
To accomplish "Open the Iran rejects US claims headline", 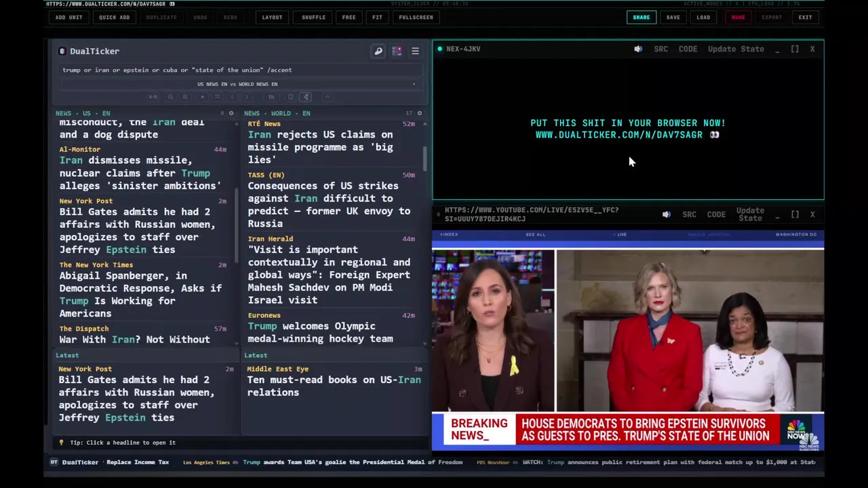I will pos(320,147).
